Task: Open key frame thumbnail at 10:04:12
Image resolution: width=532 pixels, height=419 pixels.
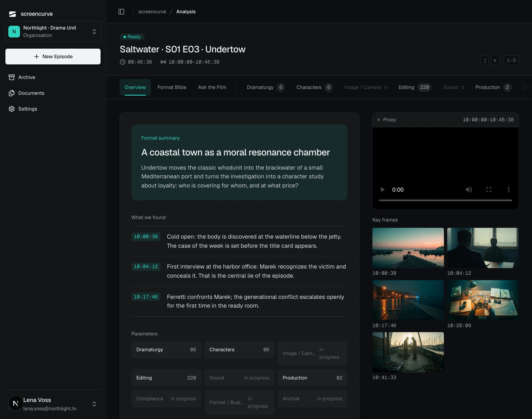Action: pyautogui.click(x=483, y=248)
